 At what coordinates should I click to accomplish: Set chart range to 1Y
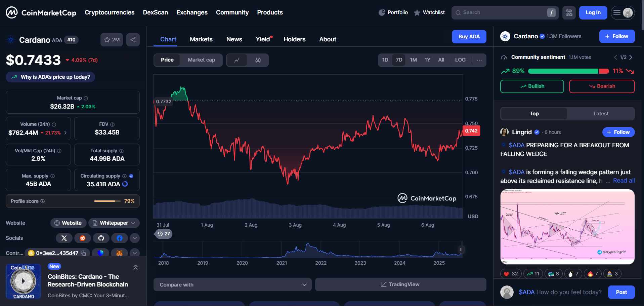click(427, 60)
